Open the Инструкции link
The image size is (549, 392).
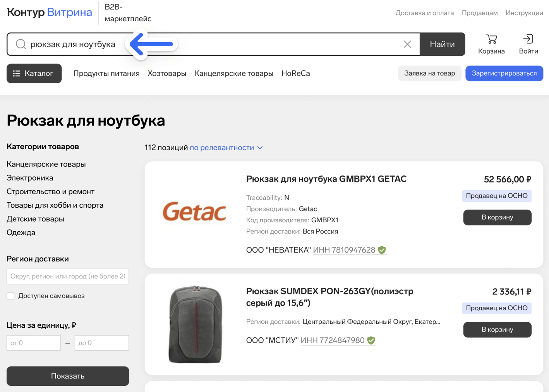click(x=524, y=13)
